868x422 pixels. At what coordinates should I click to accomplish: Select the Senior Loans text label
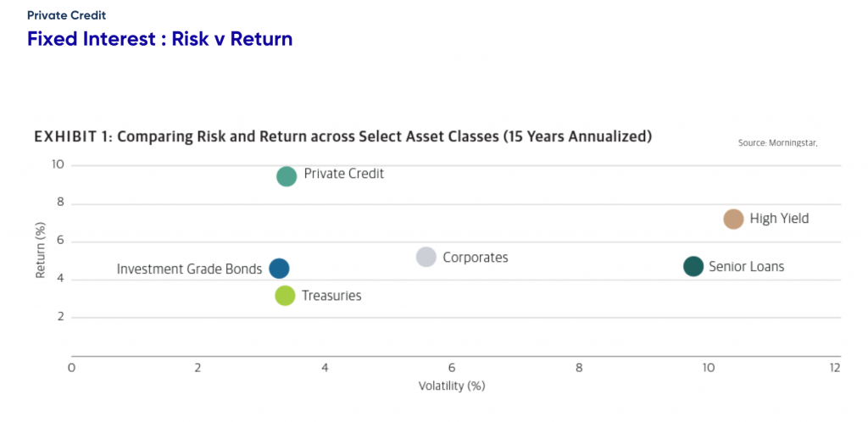click(x=746, y=267)
